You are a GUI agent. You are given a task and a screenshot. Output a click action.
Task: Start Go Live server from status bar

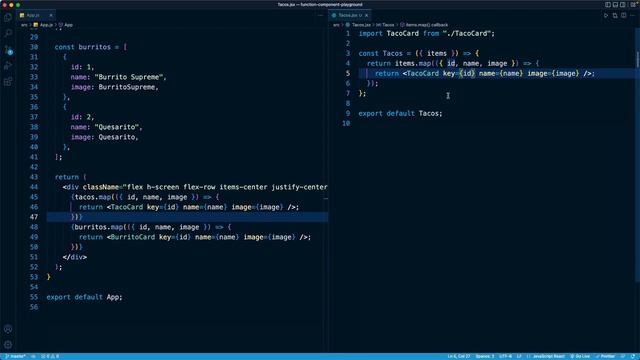point(580,356)
